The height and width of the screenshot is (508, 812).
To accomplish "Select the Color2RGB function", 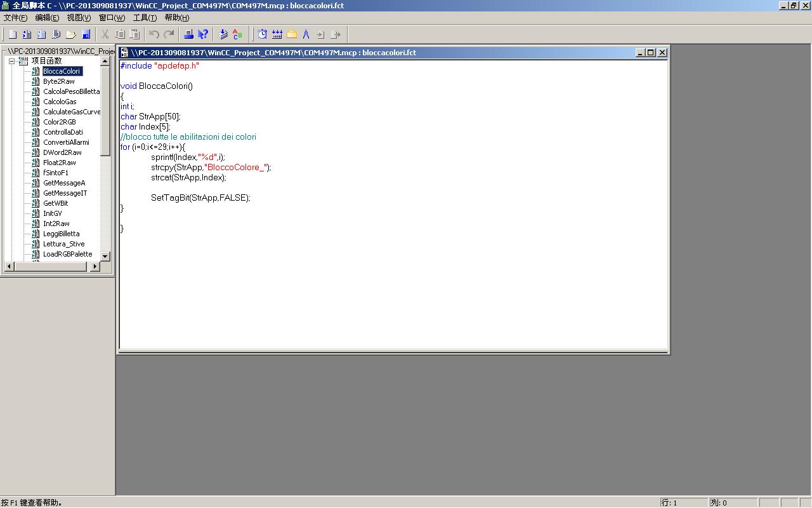I will point(60,122).
